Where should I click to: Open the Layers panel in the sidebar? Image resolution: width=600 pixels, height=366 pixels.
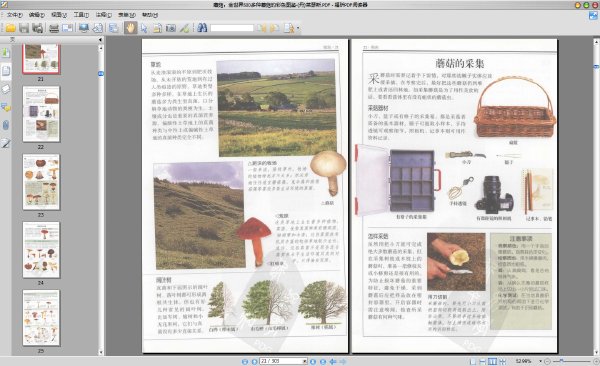tap(6, 89)
